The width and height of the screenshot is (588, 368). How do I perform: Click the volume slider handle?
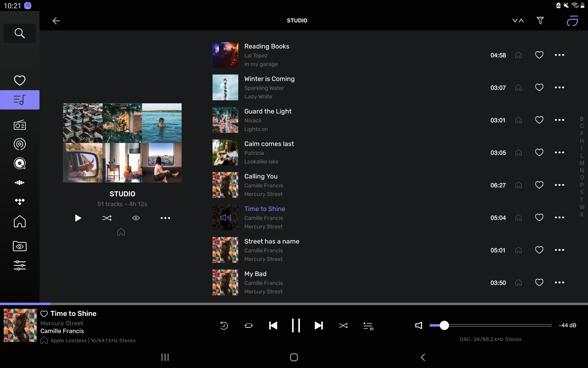[444, 325]
